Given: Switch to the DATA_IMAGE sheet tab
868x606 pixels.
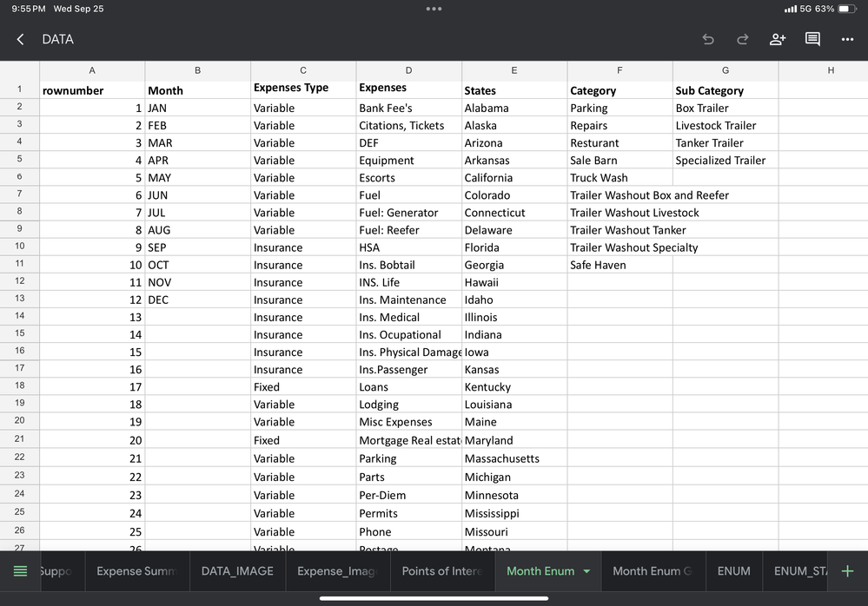Looking at the screenshot, I should click(x=237, y=571).
